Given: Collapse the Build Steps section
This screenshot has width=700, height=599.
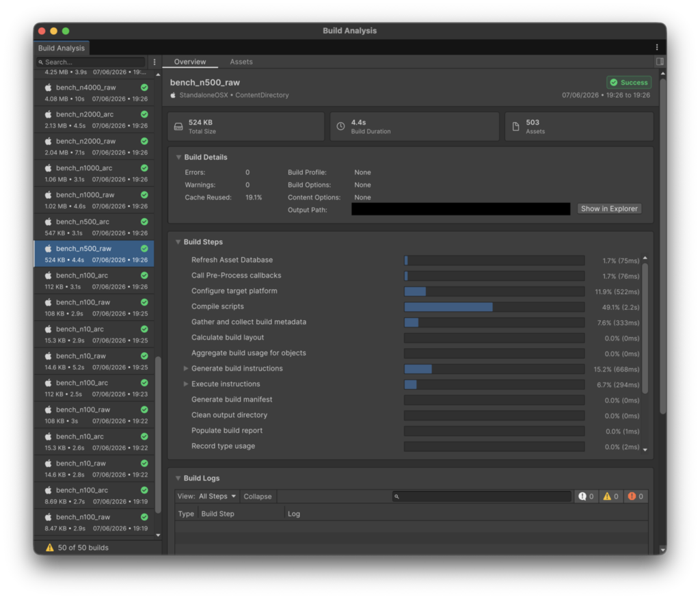Looking at the screenshot, I should (x=178, y=241).
